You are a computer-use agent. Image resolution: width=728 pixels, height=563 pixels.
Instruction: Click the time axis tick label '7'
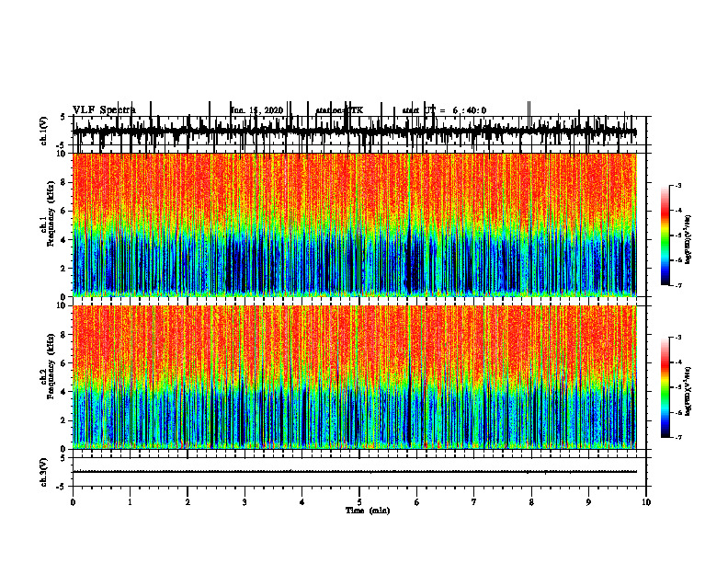(474, 502)
